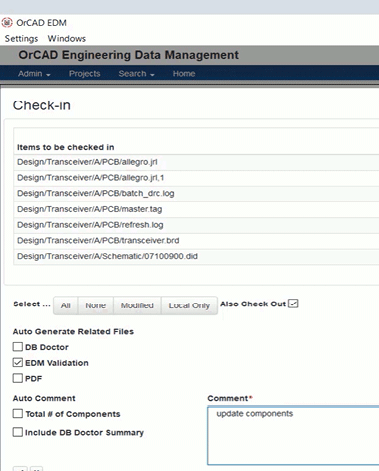Enable Total # of Components checkbox
The height and width of the screenshot is (471, 379).
(x=18, y=414)
